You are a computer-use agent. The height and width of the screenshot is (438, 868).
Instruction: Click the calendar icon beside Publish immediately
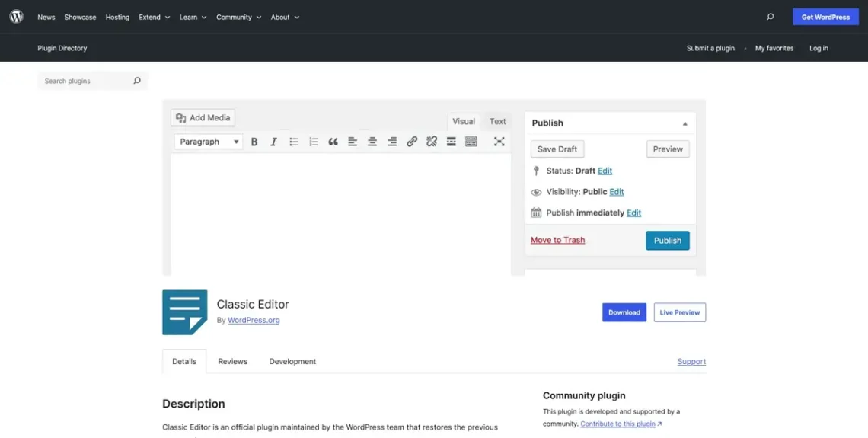[536, 213]
